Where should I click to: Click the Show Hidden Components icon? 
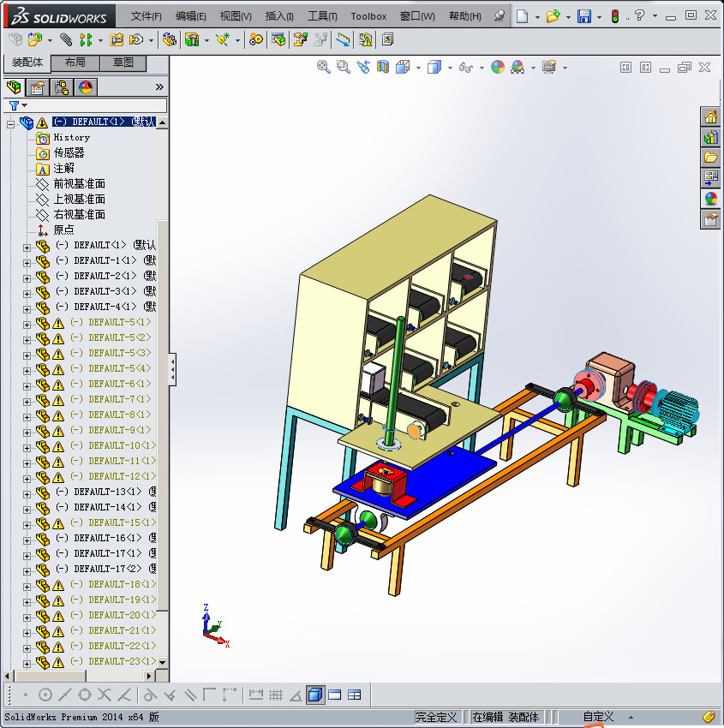click(169, 39)
